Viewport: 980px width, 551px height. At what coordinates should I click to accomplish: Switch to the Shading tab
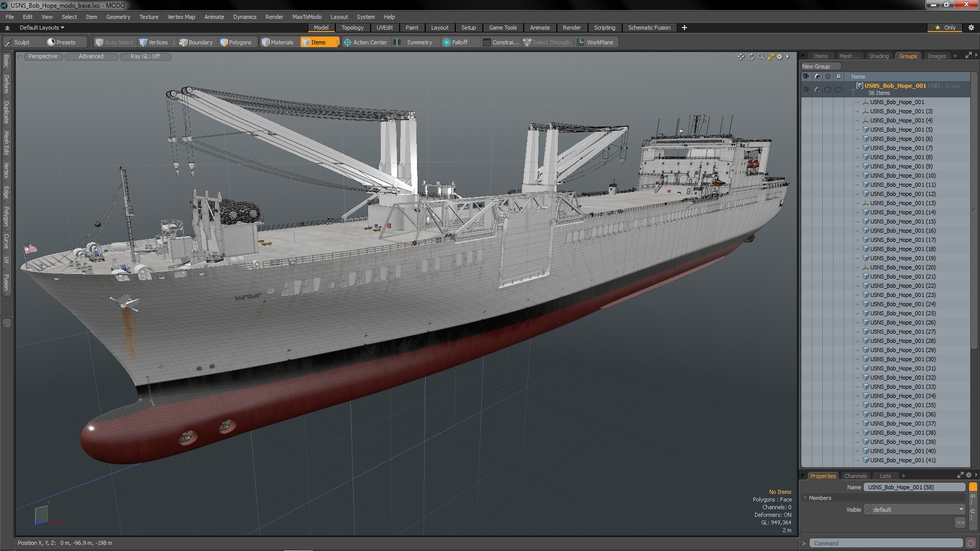point(878,56)
